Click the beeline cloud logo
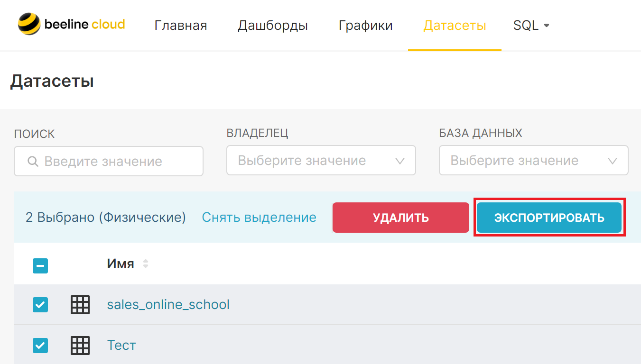This screenshot has height=364, width=641. coord(72,24)
